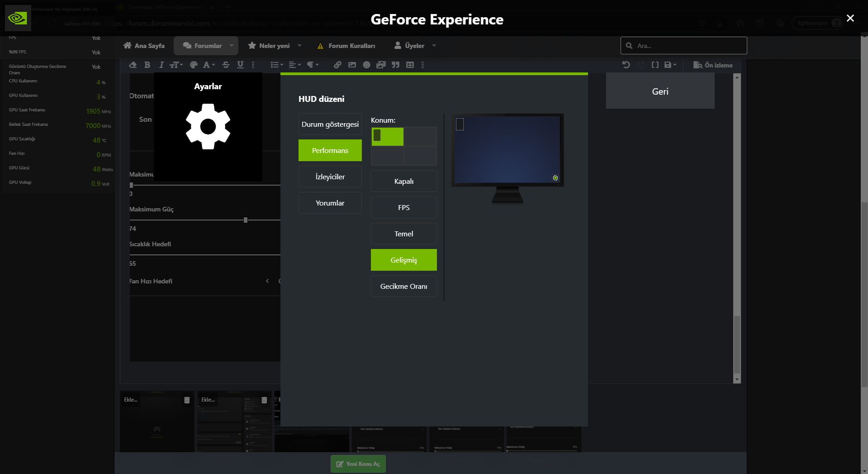Screen dimensions: 868x474
Task: Insert an image using the picture icon
Action: [x=352, y=65]
